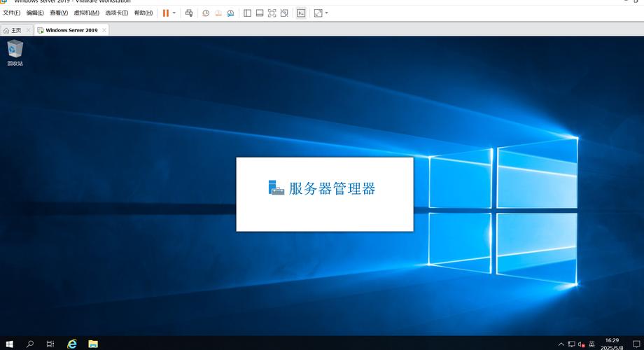Toggle the library sidebar panel
Screen dimensions: 644x350
[x=247, y=13]
